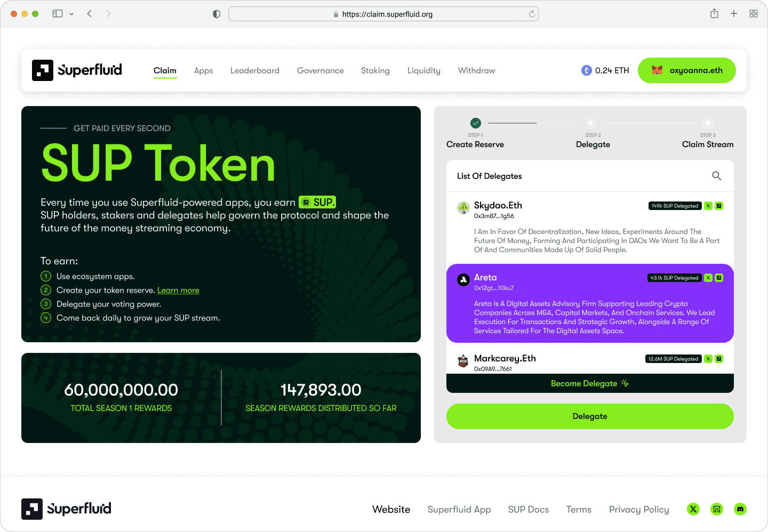Click the Step 3 Claim Stream circle
768x532 pixels.
tap(708, 123)
